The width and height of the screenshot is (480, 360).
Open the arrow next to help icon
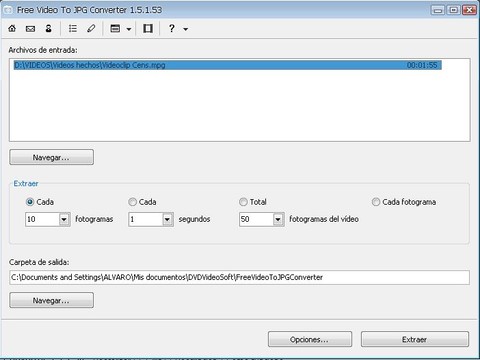point(186,29)
